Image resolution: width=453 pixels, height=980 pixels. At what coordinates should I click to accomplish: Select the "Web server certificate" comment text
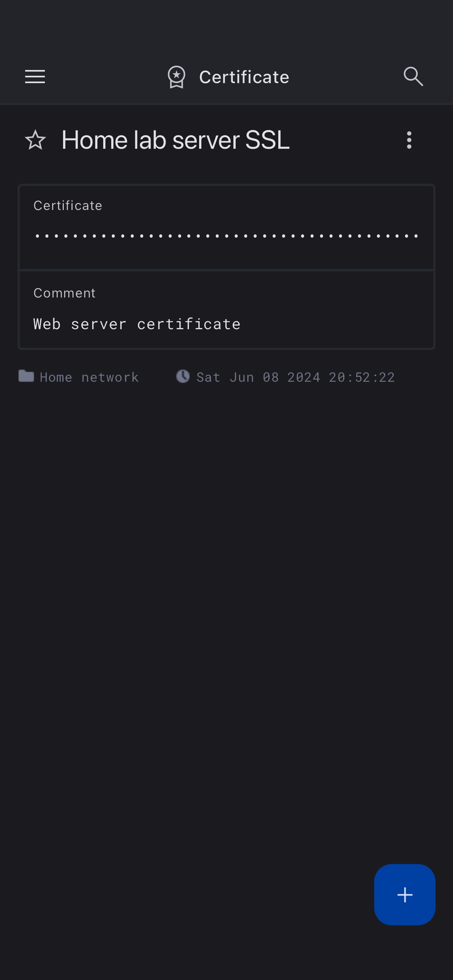[137, 324]
